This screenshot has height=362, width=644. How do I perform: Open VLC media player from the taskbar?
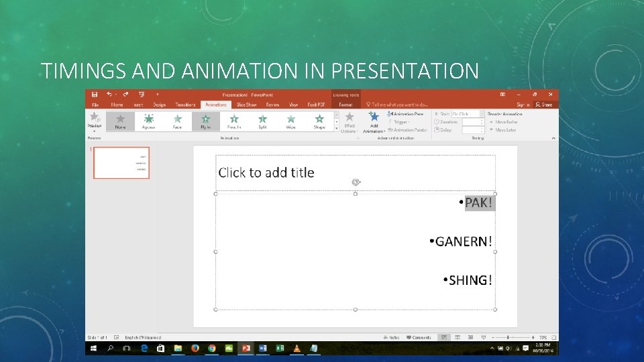point(297,349)
